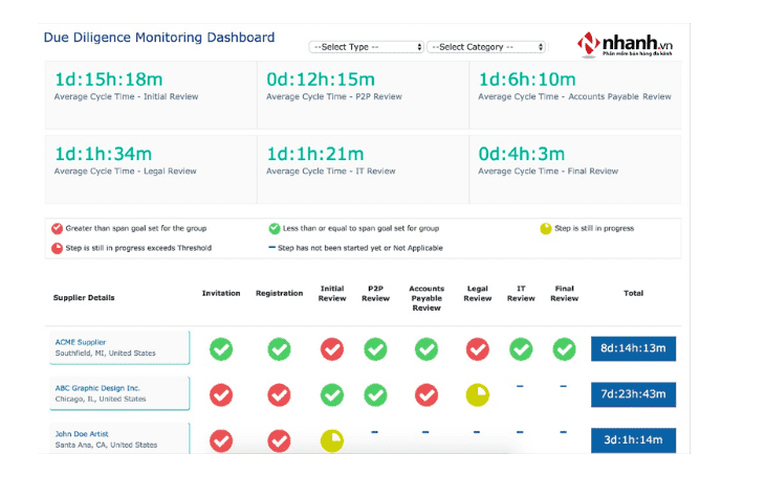Click ACME Supplier's green Registration check icon
Image resolution: width=765 pixels, height=478 pixels.
[x=279, y=349]
